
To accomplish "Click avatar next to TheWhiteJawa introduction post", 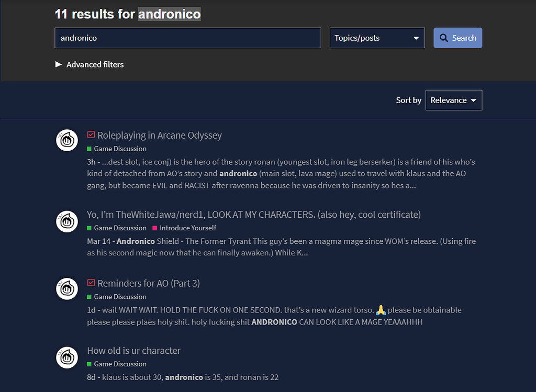I will [67, 222].
